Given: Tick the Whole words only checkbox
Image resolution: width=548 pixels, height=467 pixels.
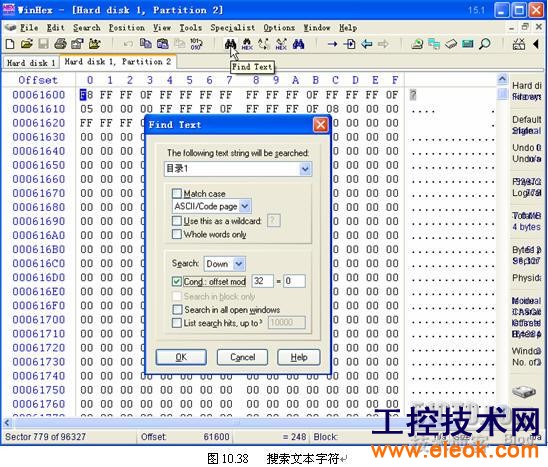Looking at the screenshot, I should point(177,234).
